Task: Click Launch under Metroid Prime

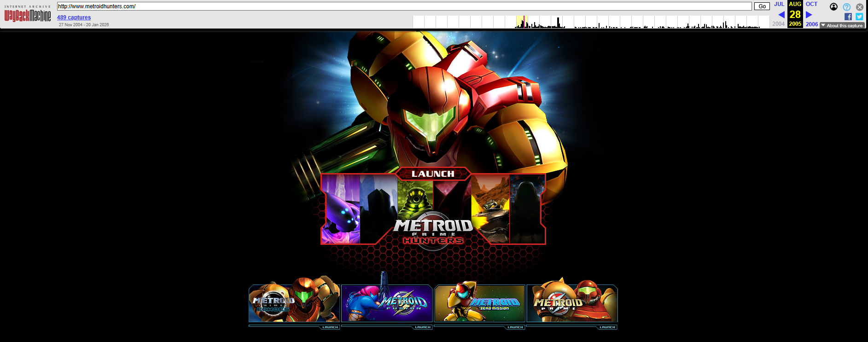Action: point(607,327)
